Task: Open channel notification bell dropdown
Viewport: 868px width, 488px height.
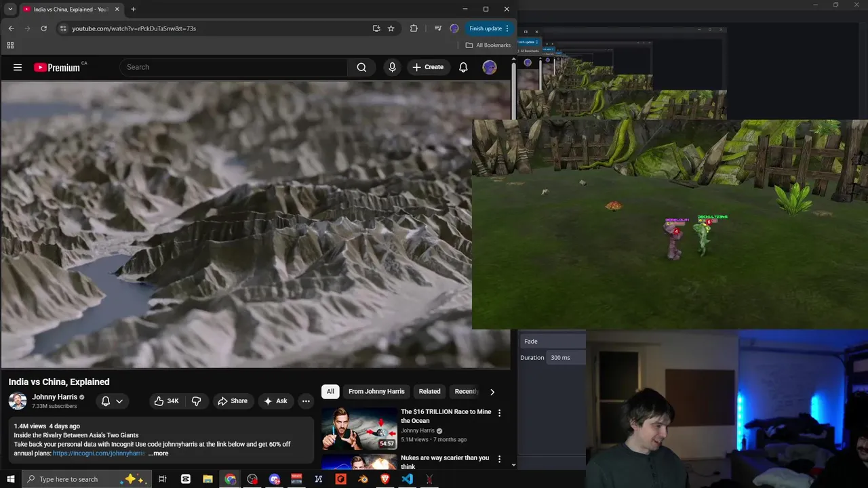Action: point(112,401)
